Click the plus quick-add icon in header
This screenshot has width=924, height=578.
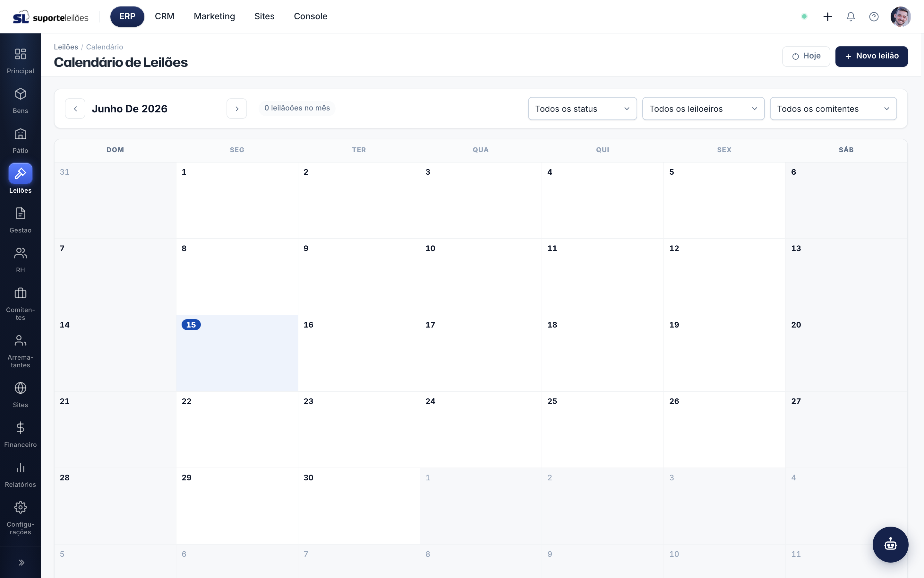[x=827, y=16]
